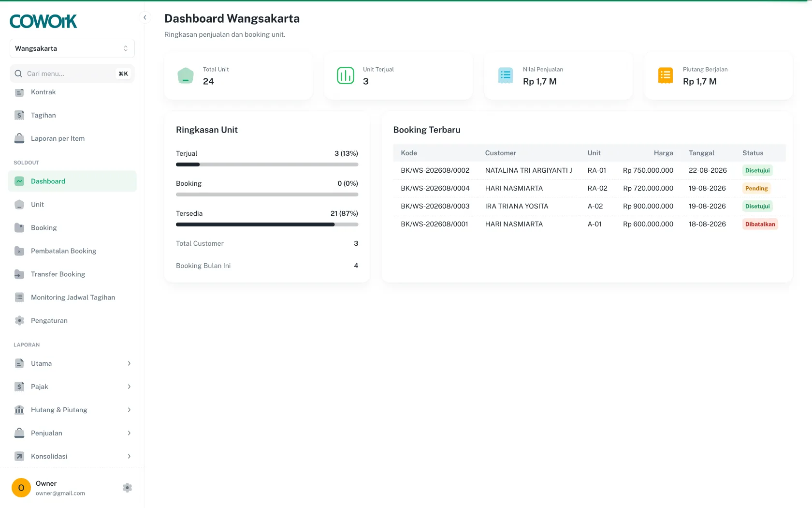Click the Tagihan dollar icon
812x508 pixels.
pos(19,115)
